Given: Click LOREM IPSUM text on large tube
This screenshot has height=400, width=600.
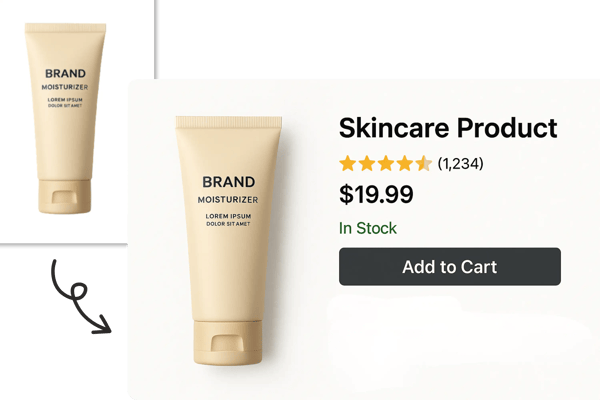Looking at the screenshot, I should (228, 216).
